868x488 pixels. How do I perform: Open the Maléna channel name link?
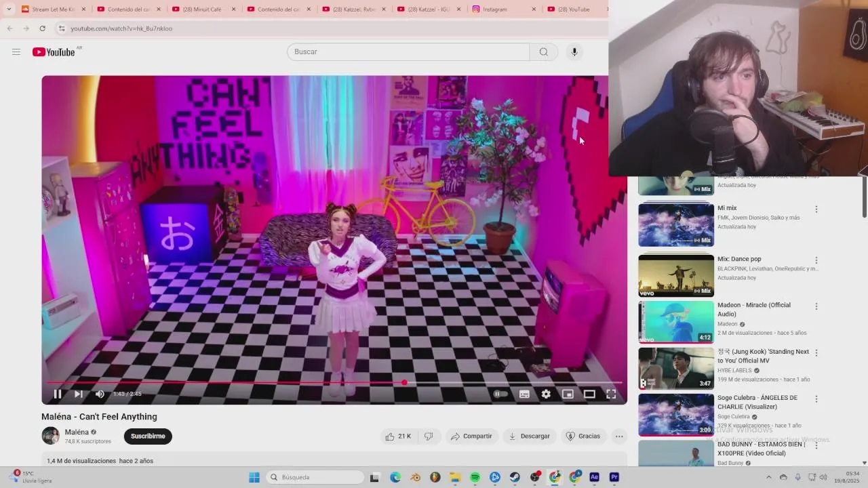click(77, 432)
